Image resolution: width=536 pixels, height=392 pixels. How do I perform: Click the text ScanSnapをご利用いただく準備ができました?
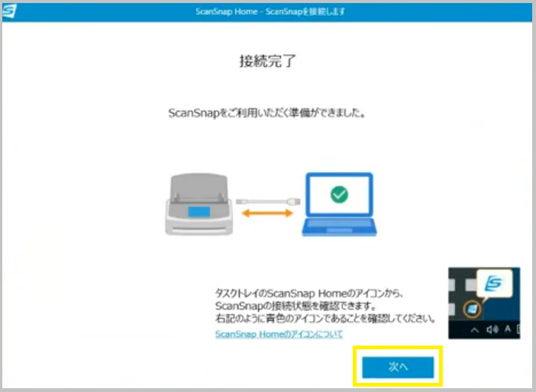(266, 113)
